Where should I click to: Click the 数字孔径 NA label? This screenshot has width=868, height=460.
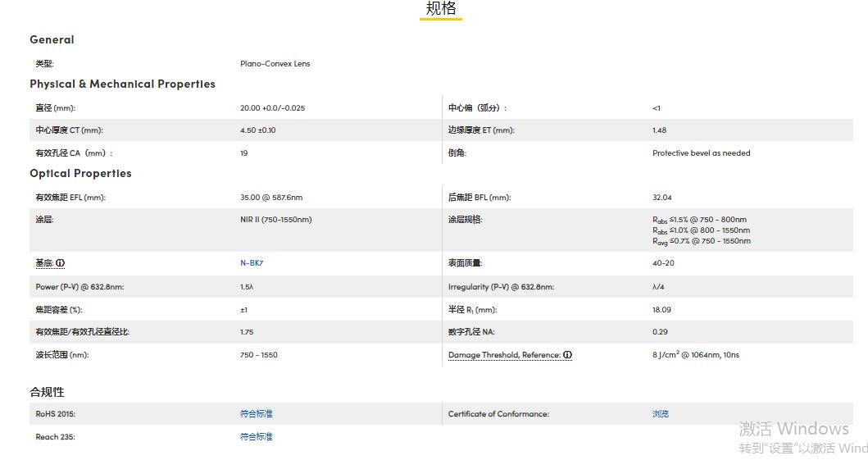(471, 332)
